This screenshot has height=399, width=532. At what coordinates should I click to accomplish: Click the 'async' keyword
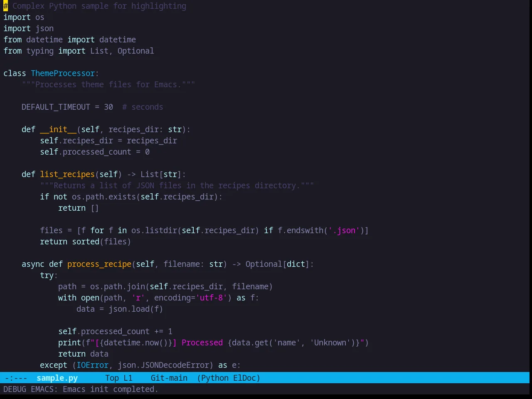click(33, 264)
